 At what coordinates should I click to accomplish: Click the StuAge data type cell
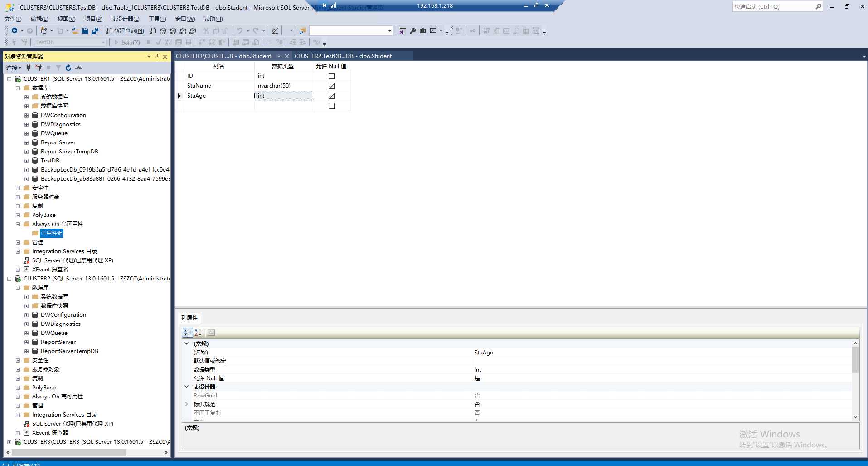point(283,96)
